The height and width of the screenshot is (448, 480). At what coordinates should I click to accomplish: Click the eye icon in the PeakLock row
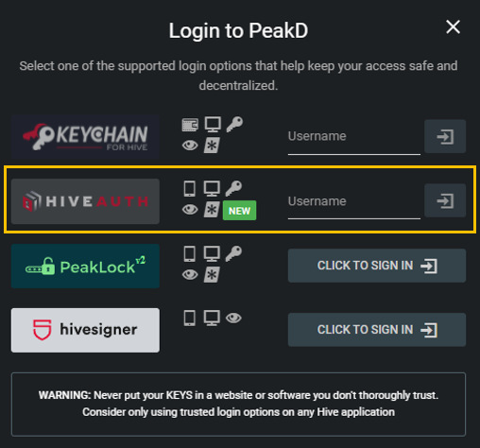click(190, 274)
